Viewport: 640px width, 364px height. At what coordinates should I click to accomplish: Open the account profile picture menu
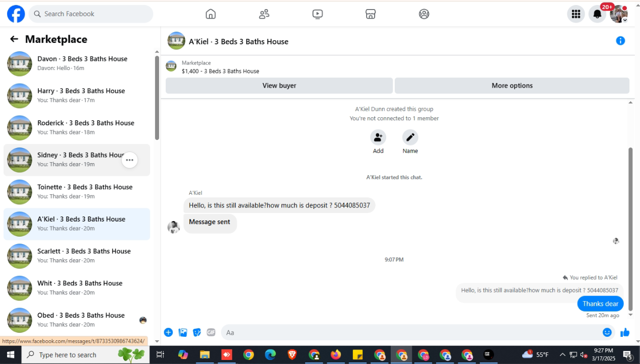(619, 14)
